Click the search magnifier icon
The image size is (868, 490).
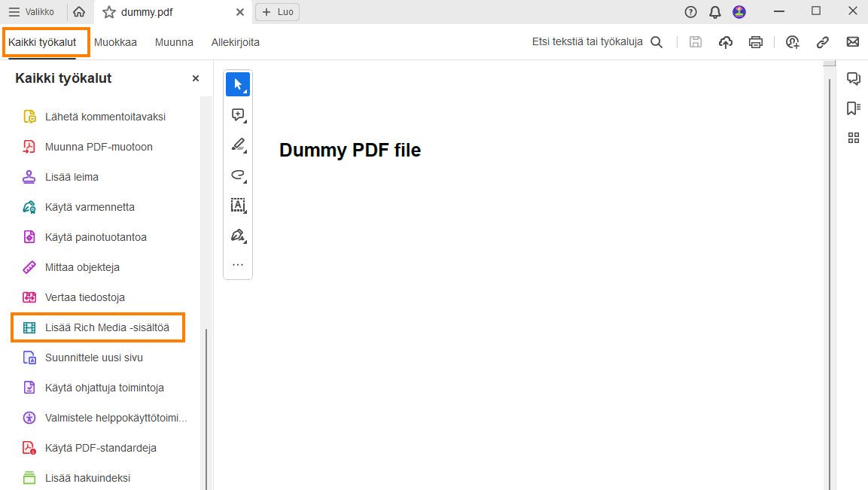(x=656, y=42)
